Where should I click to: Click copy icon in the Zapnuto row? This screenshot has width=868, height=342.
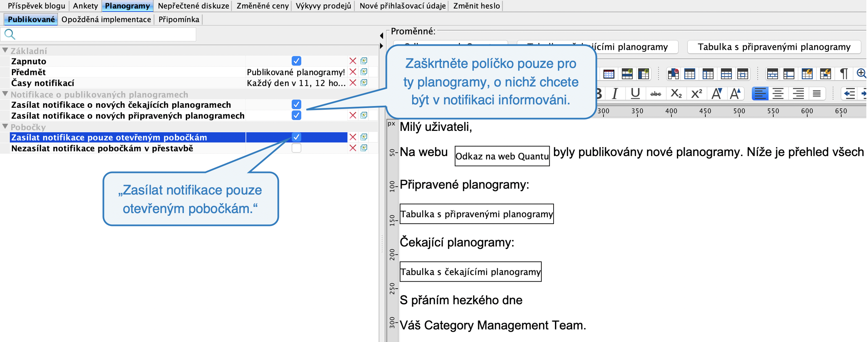click(x=364, y=61)
